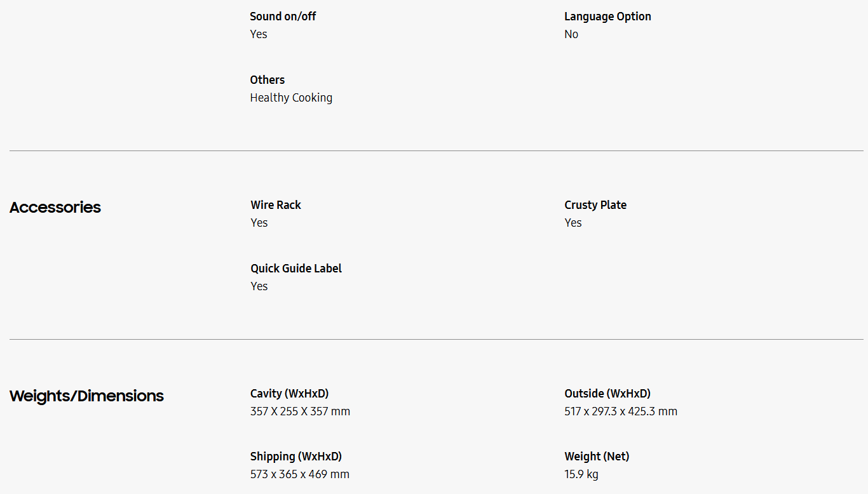Click the Quick Guide Label text
The image size is (868, 494).
[296, 269]
